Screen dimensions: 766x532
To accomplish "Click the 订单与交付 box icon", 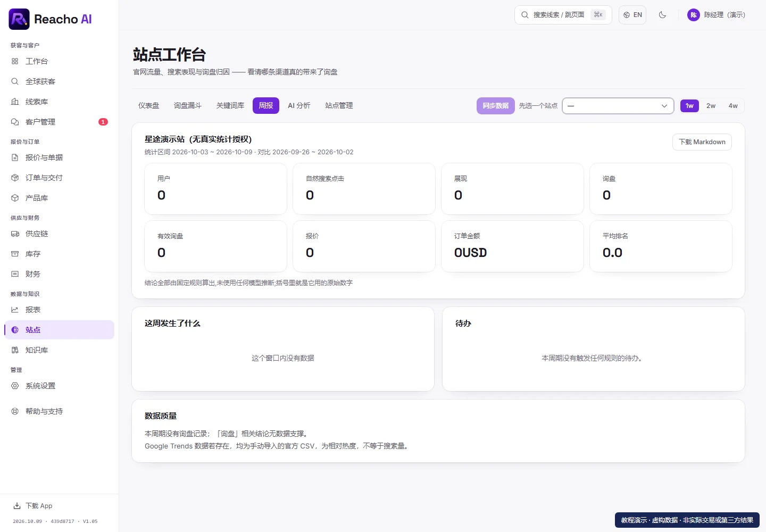I will tap(15, 178).
